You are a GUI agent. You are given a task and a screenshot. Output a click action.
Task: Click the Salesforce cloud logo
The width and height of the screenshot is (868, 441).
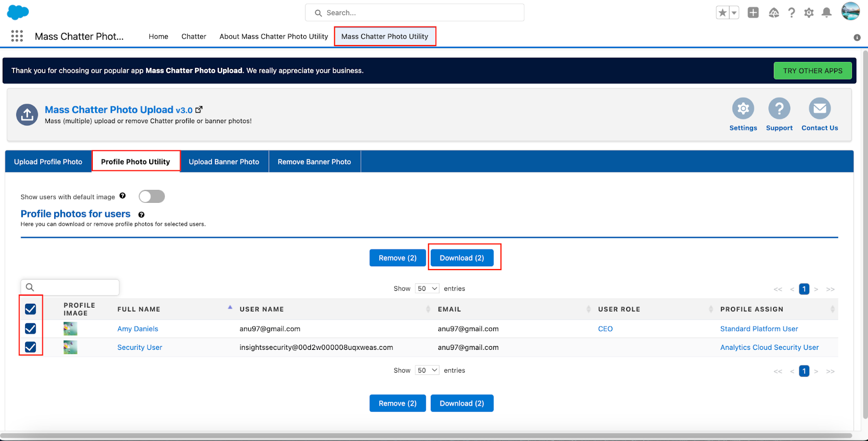(x=18, y=12)
